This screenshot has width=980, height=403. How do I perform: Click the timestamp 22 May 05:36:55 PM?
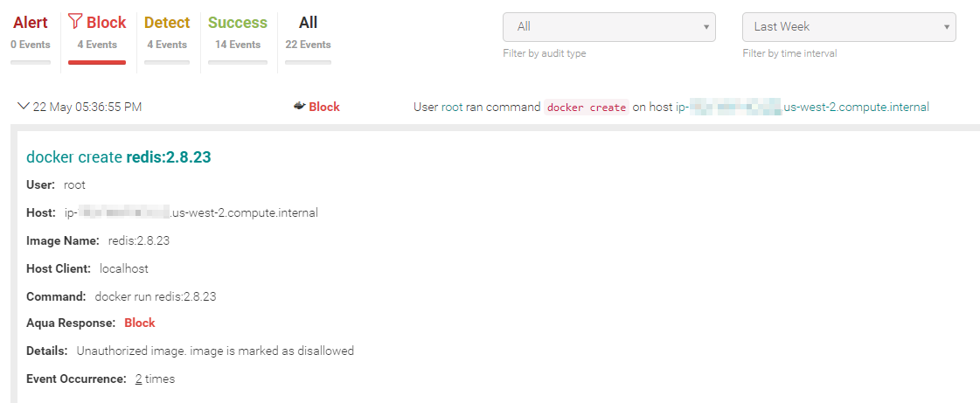(x=87, y=107)
